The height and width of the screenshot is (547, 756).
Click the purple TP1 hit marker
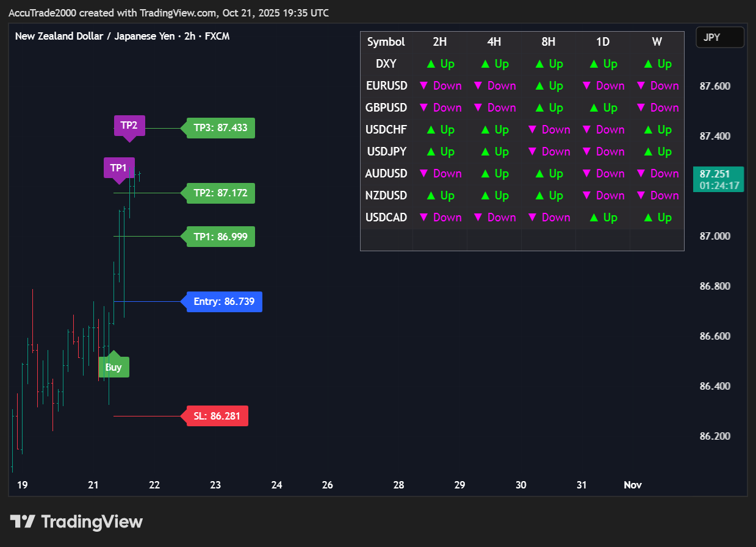118,168
